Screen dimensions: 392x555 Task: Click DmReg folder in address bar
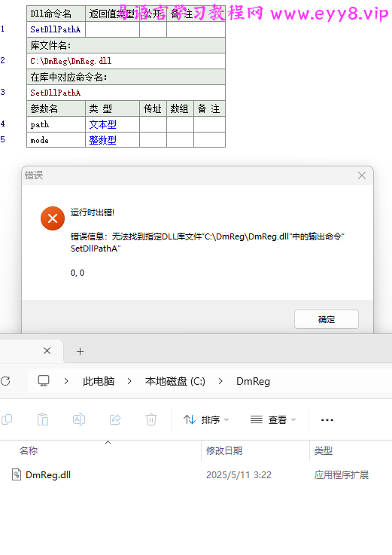coord(253,381)
